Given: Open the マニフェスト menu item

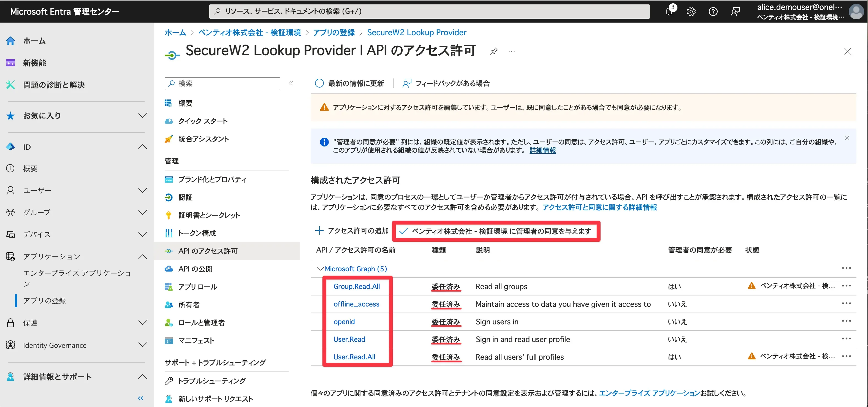Looking at the screenshot, I should 196,341.
